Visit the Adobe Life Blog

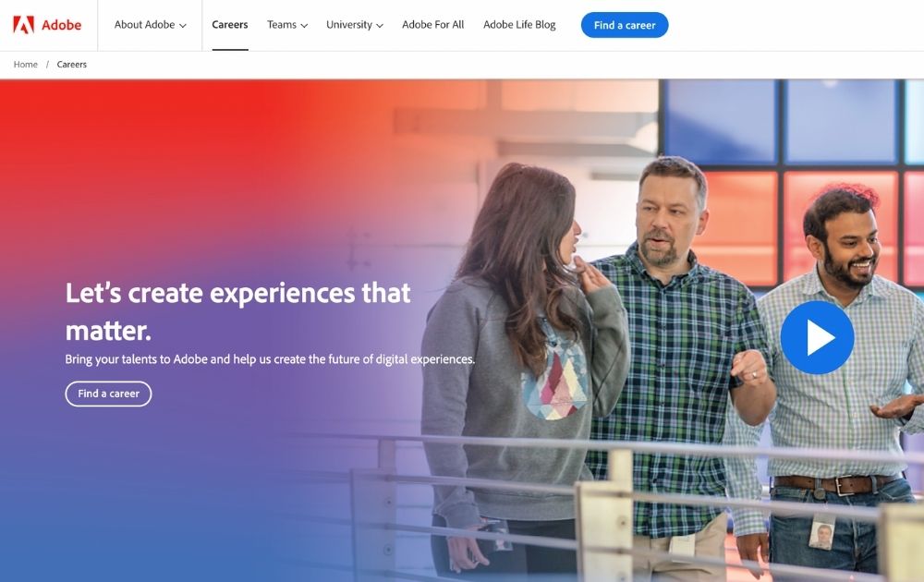point(519,25)
